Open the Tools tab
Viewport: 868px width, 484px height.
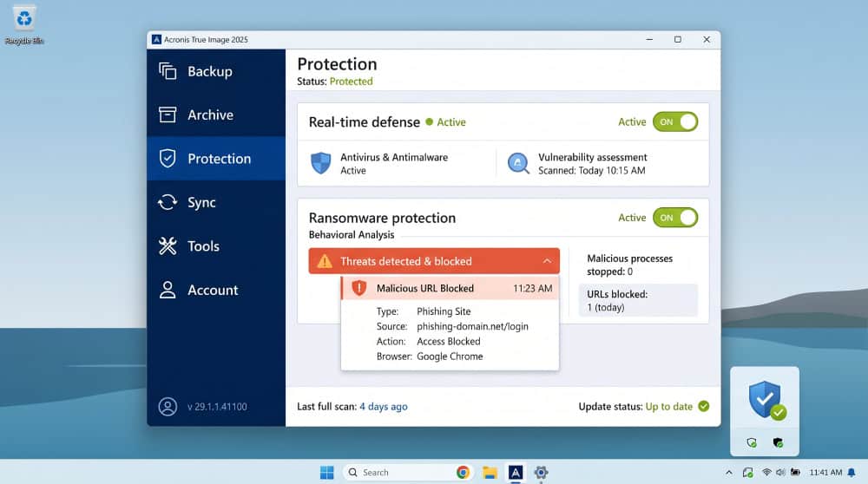216,245
